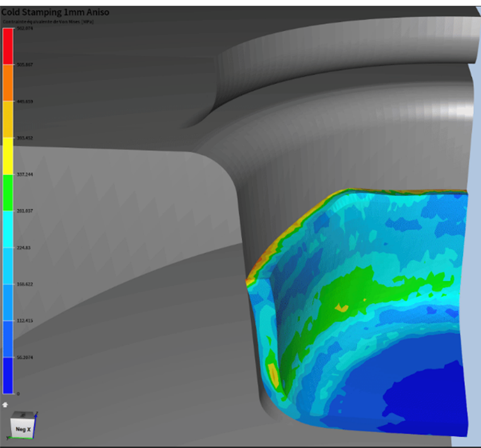Click the 112.415 legend tick label
This screenshot has width=481, height=448.
(x=24, y=321)
